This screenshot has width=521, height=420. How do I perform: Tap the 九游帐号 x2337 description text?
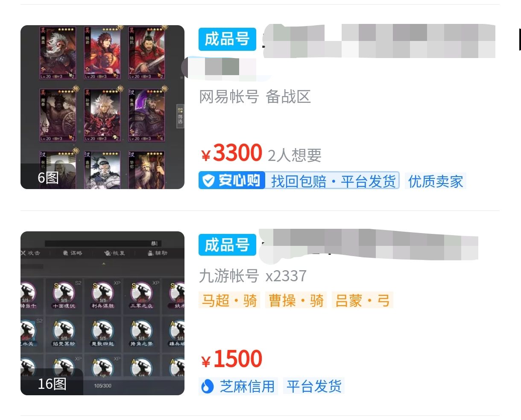pyautogui.click(x=253, y=276)
